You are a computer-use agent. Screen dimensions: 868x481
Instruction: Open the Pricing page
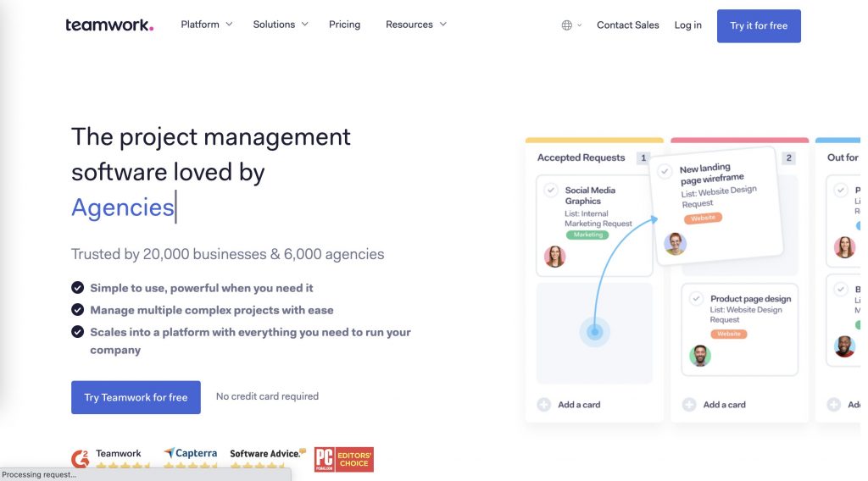344,25
